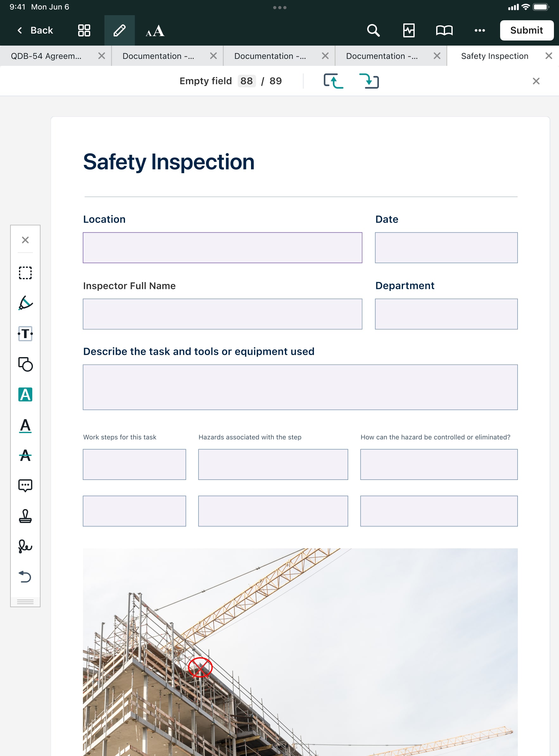This screenshot has width=559, height=756.
Task: Select the free text box tool
Action: coord(25,334)
